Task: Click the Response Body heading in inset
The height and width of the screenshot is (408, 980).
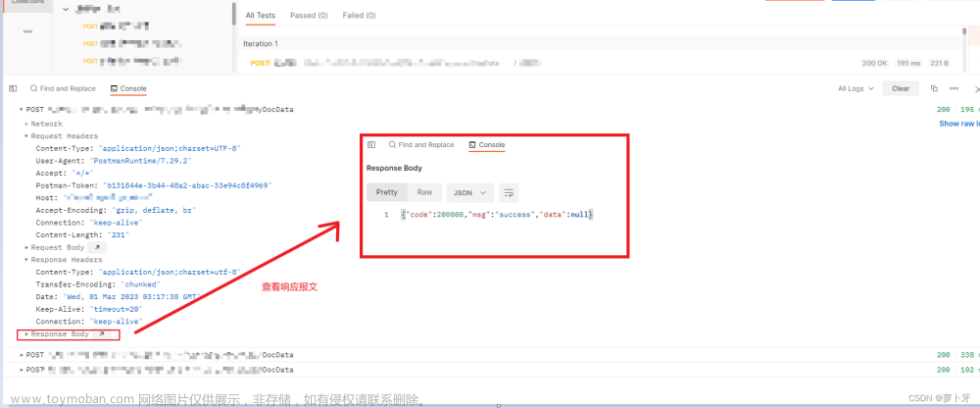Action: 394,169
